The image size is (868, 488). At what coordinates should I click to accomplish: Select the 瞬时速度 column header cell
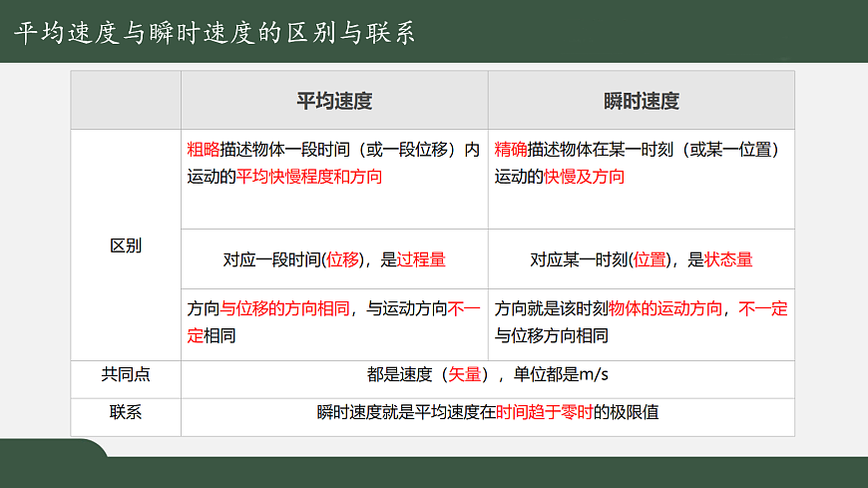pos(642,101)
